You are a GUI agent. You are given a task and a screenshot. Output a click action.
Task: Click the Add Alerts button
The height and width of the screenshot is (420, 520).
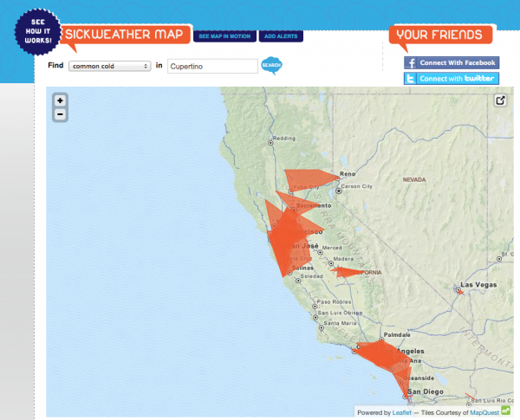281,36
